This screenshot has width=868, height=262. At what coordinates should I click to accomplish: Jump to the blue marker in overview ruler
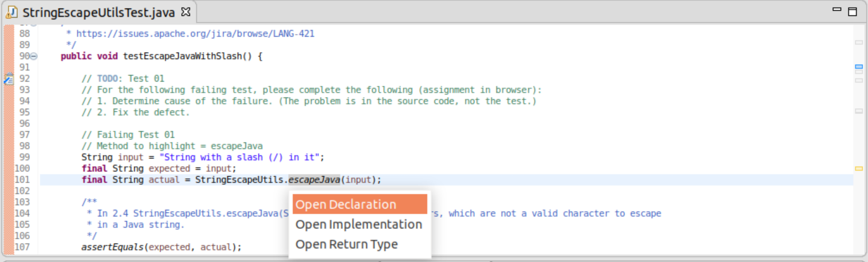coord(859,66)
